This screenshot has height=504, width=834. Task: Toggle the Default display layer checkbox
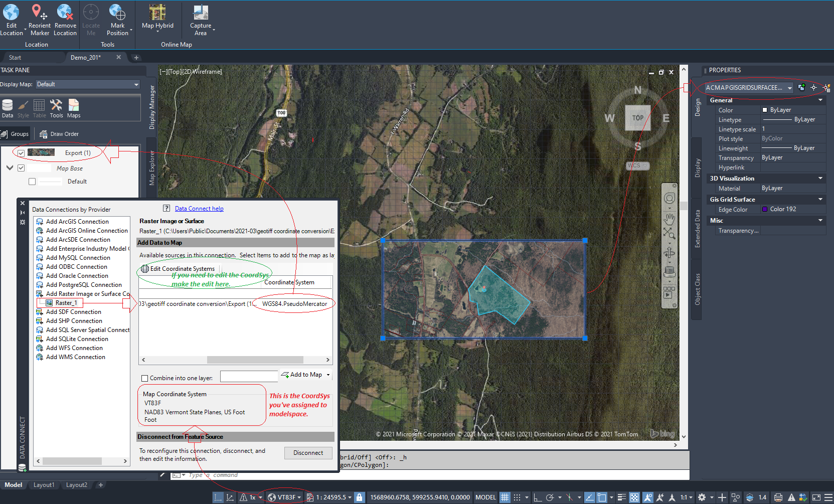click(32, 181)
